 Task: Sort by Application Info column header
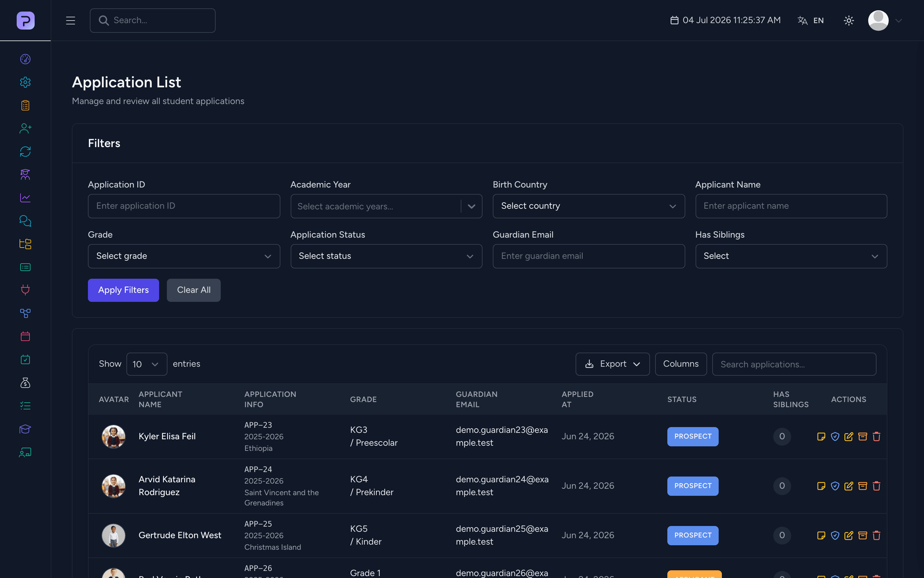pos(270,399)
